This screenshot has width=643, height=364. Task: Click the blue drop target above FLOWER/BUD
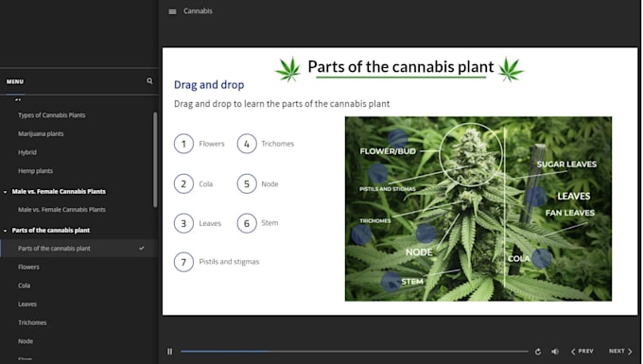coord(398,139)
